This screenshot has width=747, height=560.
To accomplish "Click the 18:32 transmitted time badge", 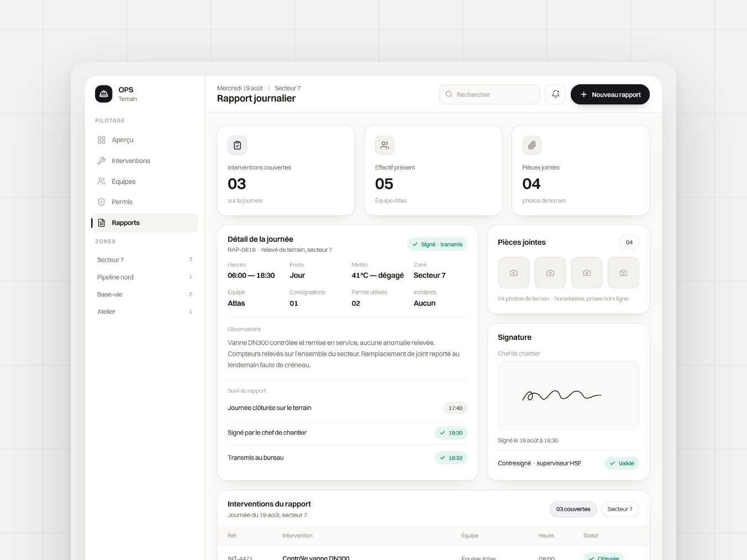I will pos(451,458).
